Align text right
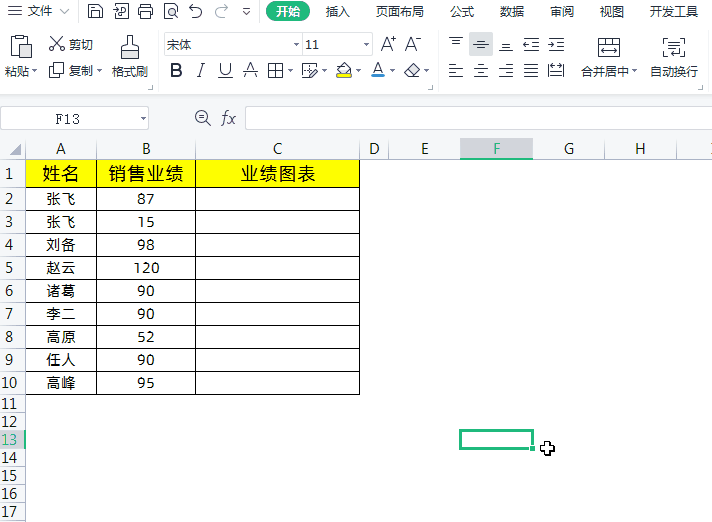 point(506,70)
